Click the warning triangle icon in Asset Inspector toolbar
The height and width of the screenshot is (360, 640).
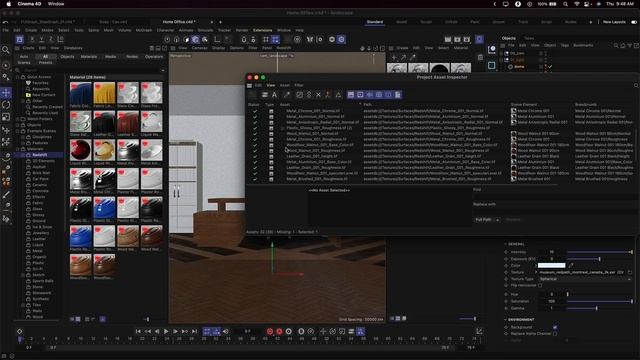click(338, 95)
